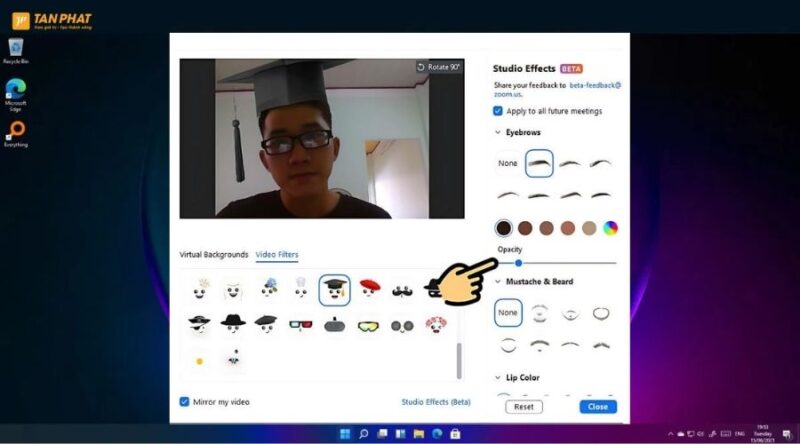Screen dimensions: 800x444
Task: Select the graduation cap video filter
Action: click(335, 290)
